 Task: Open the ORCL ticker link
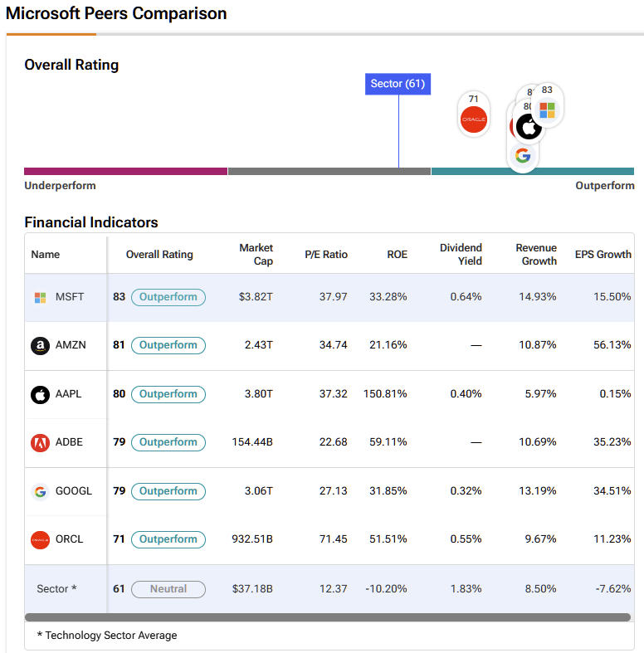[69, 538]
